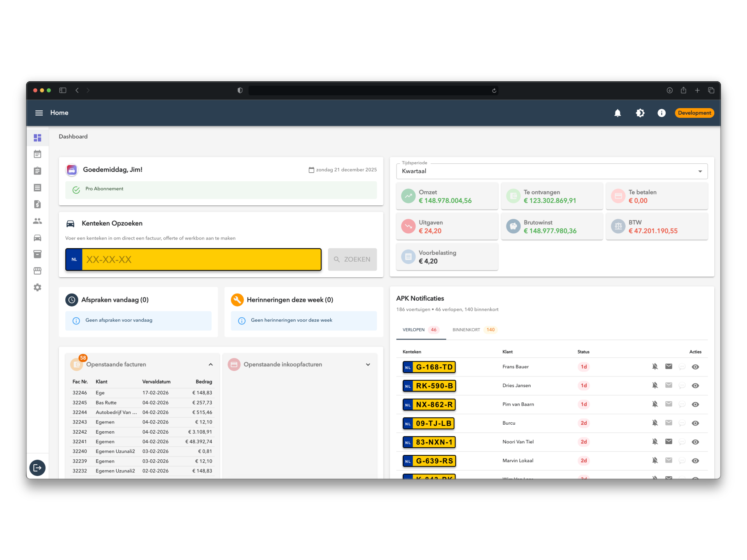Expand the Openstaande inkoopfacturen panel
Viewport: 747px width, 560px height.
click(x=368, y=364)
